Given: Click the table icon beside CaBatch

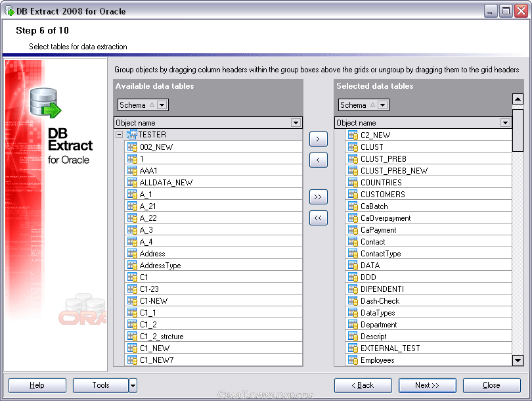Looking at the screenshot, I should 353,206.
